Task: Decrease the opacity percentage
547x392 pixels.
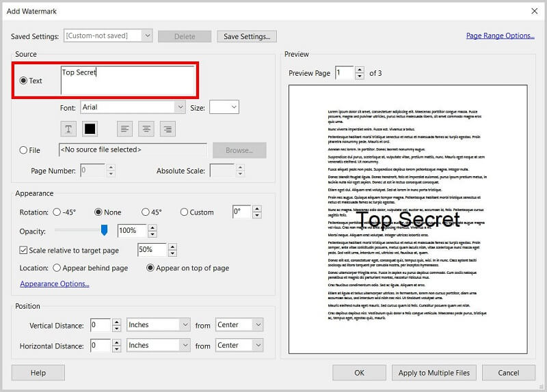Action: coord(152,234)
